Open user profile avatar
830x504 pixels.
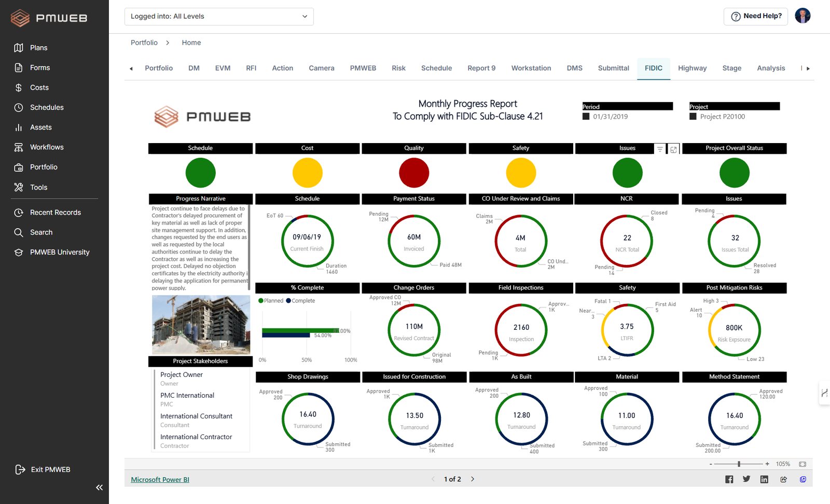coord(803,16)
